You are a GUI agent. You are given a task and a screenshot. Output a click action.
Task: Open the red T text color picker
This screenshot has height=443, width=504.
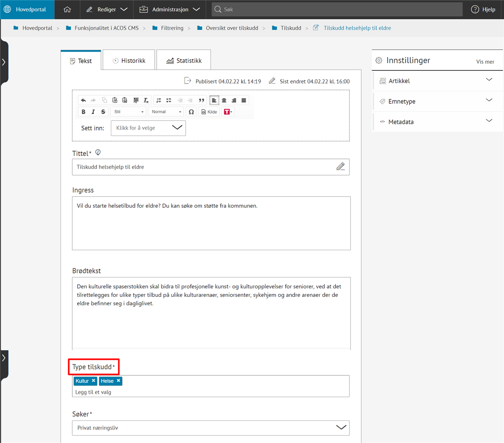(228, 112)
